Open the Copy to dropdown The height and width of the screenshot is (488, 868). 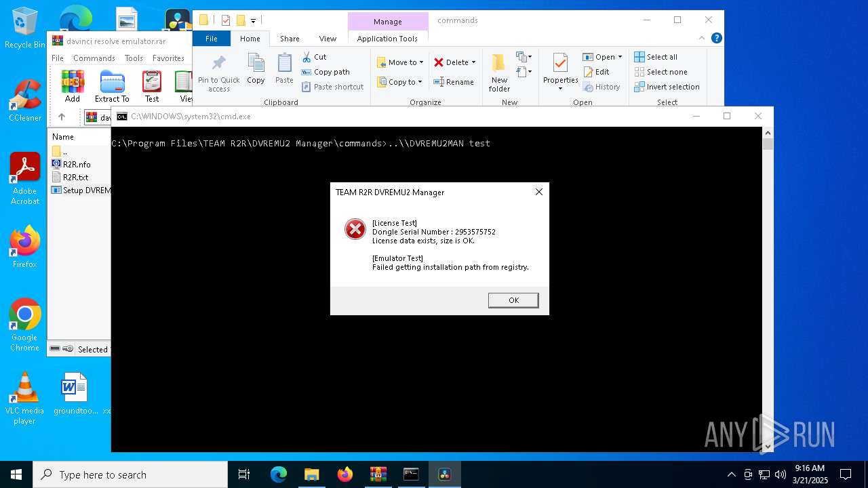click(399, 82)
